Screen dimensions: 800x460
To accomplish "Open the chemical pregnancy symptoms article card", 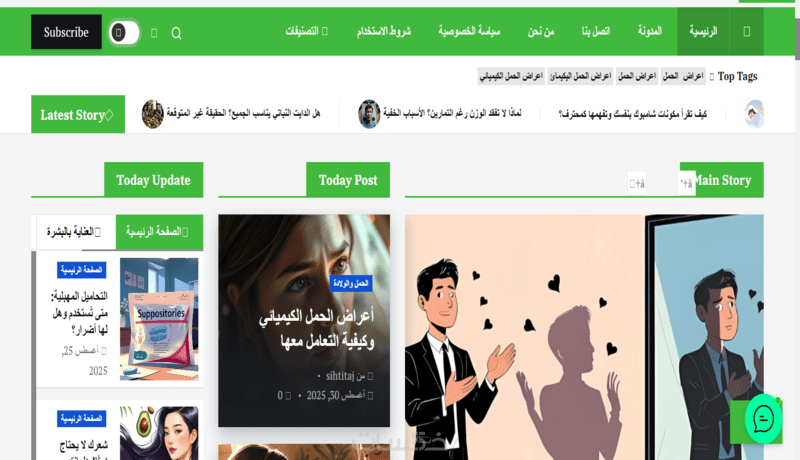I will (x=304, y=320).
